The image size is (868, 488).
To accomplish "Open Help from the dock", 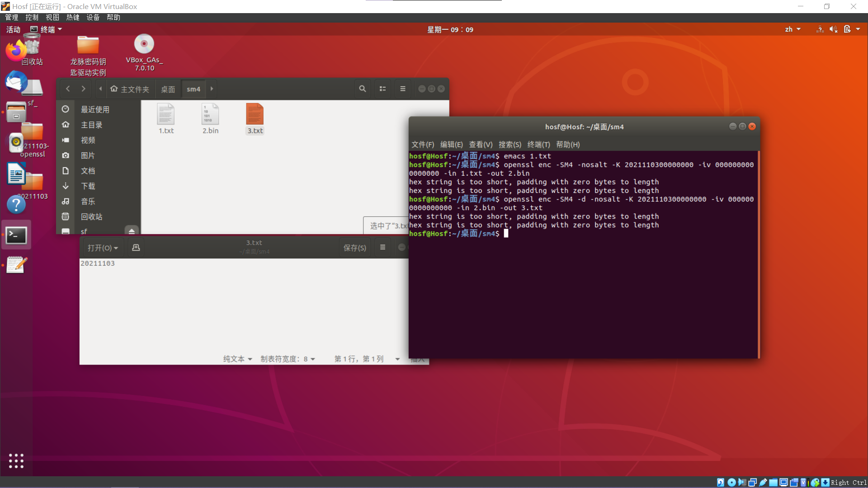I will 16,204.
